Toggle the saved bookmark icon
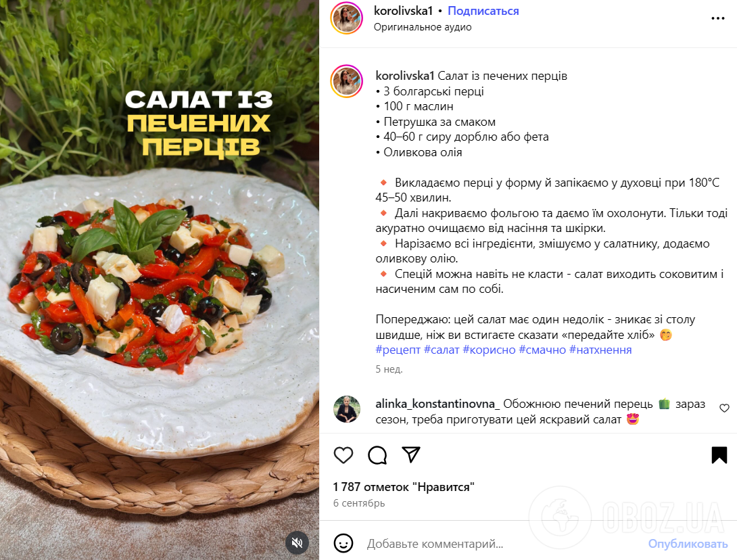Image resolution: width=737 pixels, height=560 pixels. click(719, 455)
